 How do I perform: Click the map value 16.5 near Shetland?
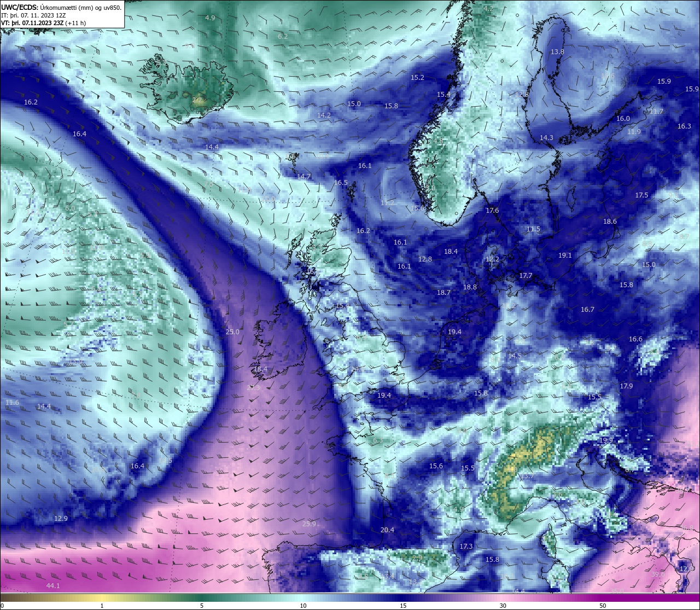341,183
